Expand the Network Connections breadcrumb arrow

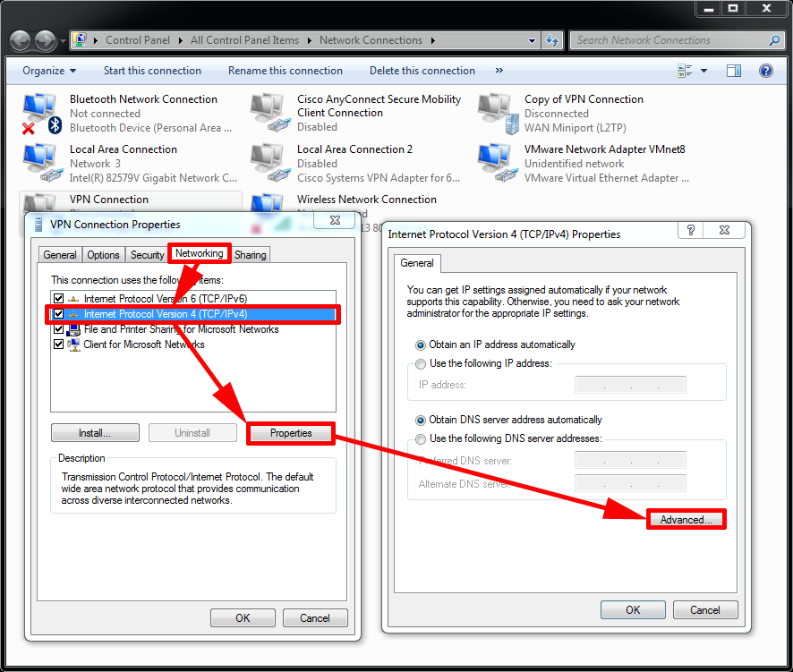pos(433,40)
